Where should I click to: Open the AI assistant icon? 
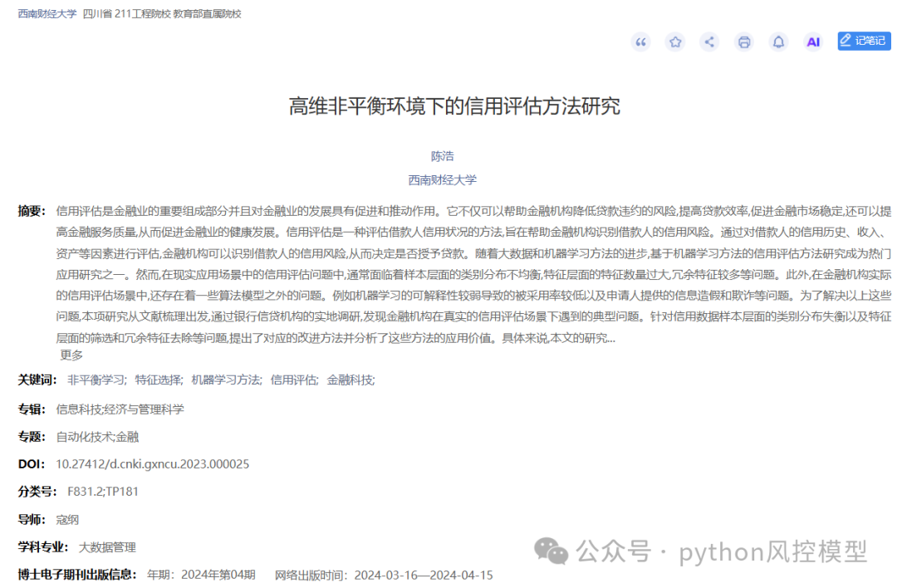click(x=813, y=42)
